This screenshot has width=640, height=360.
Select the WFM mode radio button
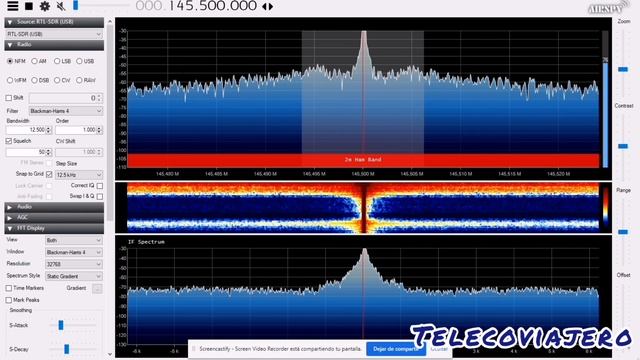click(x=10, y=80)
